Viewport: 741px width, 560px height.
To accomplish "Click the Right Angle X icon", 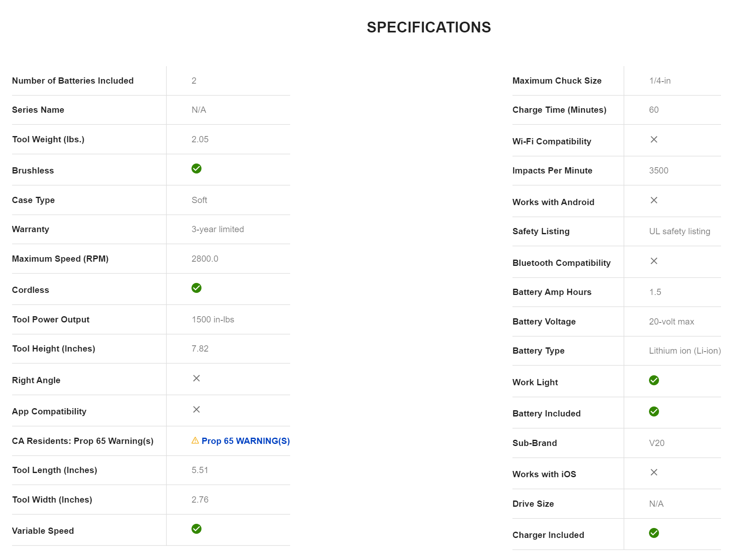I will tap(196, 378).
